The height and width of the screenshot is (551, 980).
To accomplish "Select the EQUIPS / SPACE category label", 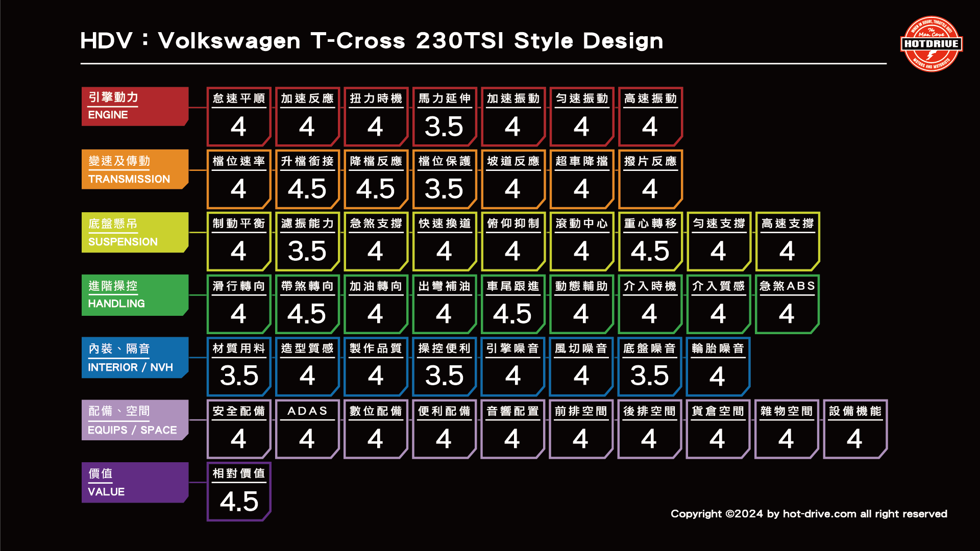I will [x=135, y=420].
